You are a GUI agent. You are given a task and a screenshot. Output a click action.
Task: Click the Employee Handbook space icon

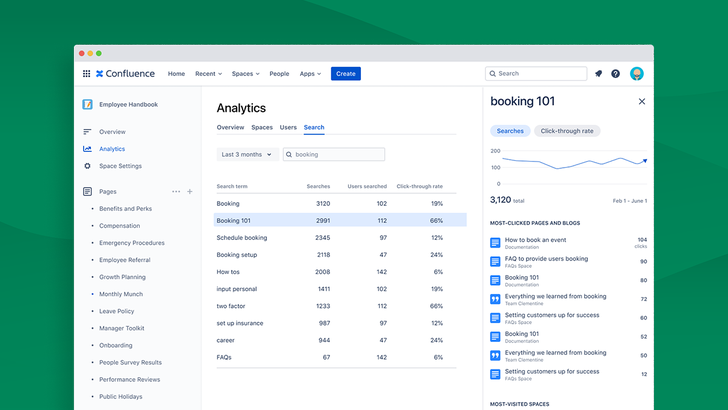click(x=87, y=104)
